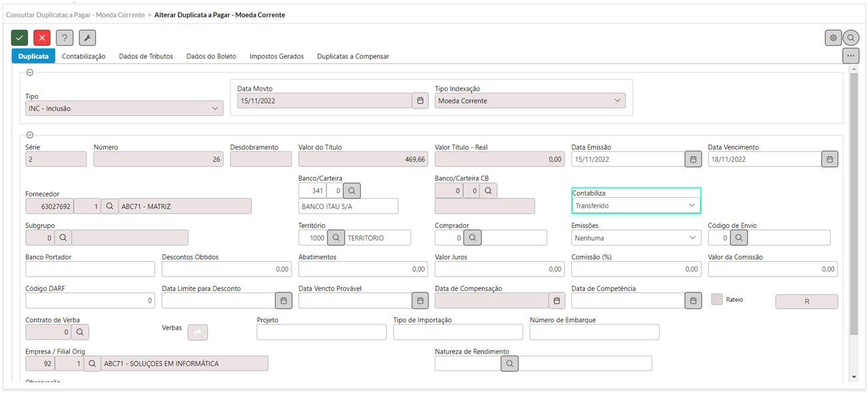Click the Projeto field
The image size is (868, 393).
[322, 332]
